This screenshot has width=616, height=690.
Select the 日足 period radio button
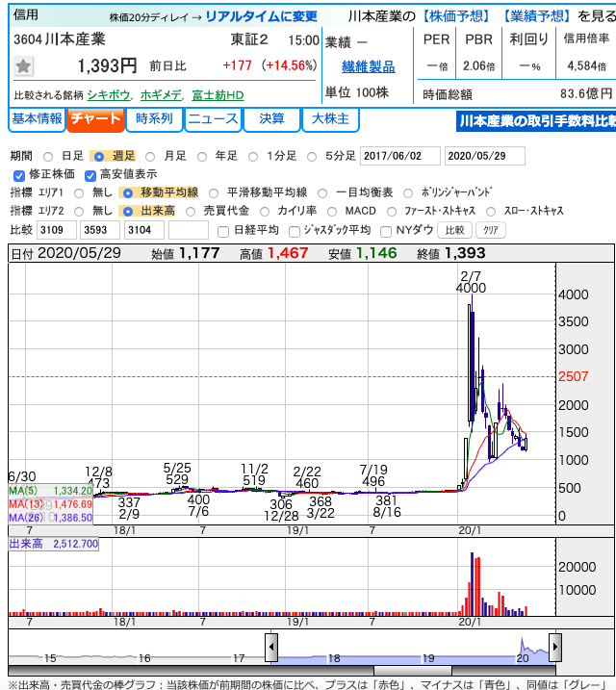[x=48, y=157]
